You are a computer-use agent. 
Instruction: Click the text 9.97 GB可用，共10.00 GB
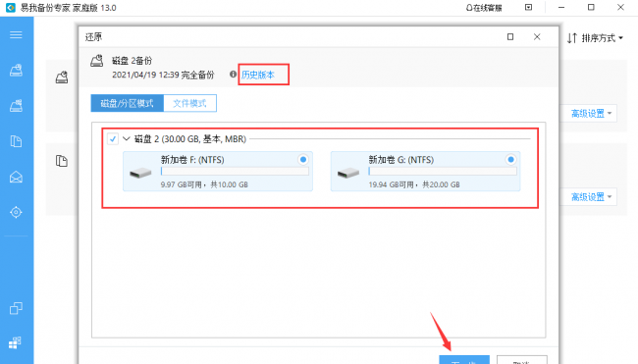(204, 184)
